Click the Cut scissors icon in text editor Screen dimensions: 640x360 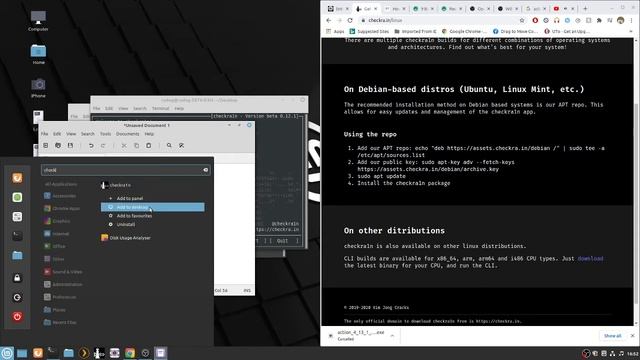click(x=124, y=145)
